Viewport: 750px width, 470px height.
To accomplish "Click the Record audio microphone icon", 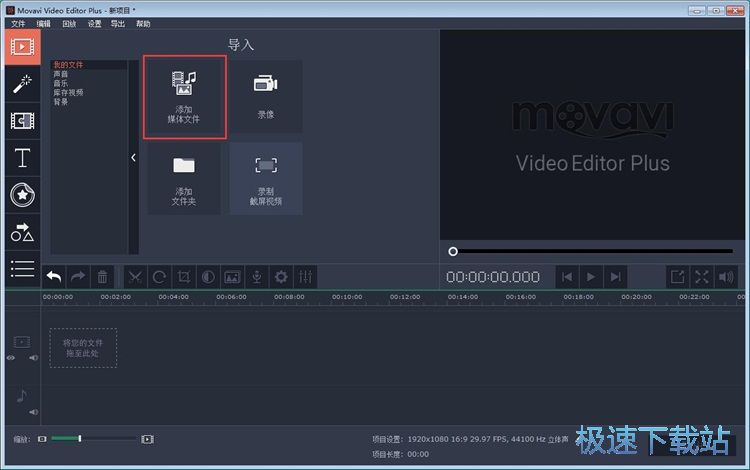I will pos(257,277).
